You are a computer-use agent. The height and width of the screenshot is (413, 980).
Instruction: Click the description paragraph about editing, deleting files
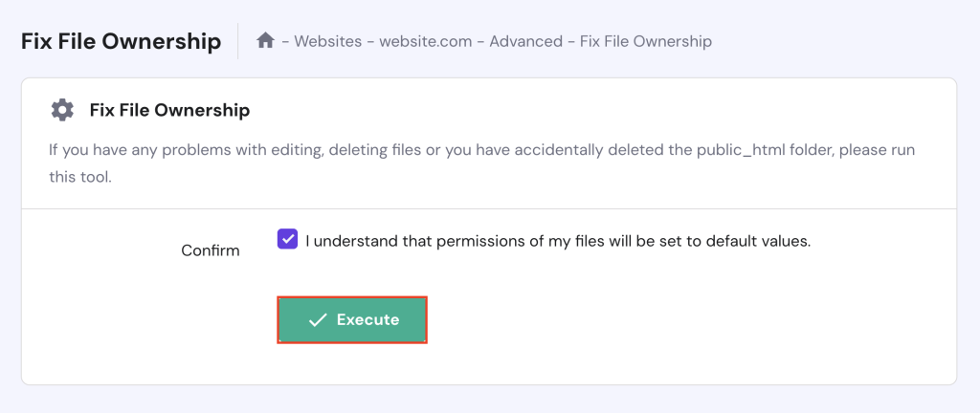pyautogui.click(x=287, y=151)
